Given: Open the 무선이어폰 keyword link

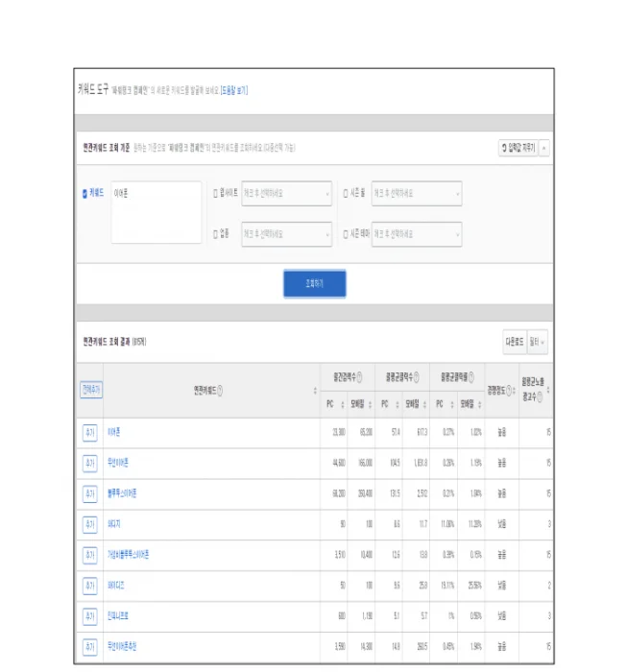Looking at the screenshot, I should pos(118,463).
